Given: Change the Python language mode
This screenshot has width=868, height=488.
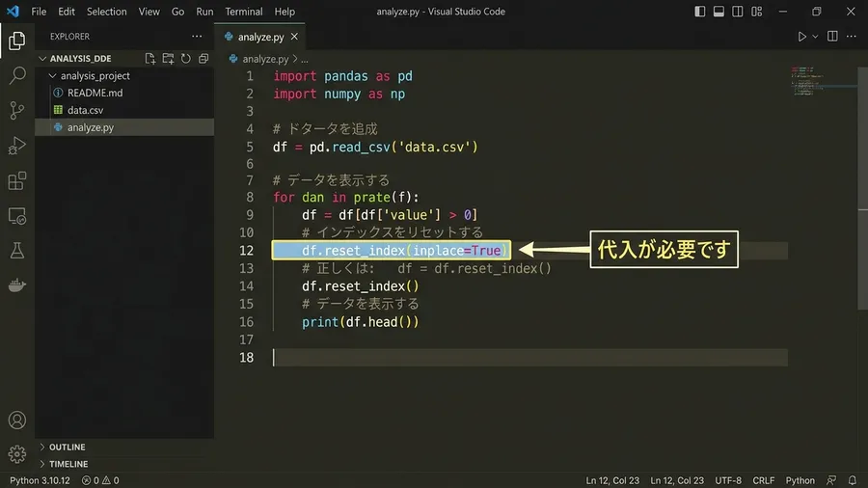Looking at the screenshot, I should pyautogui.click(x=800, y=480).
